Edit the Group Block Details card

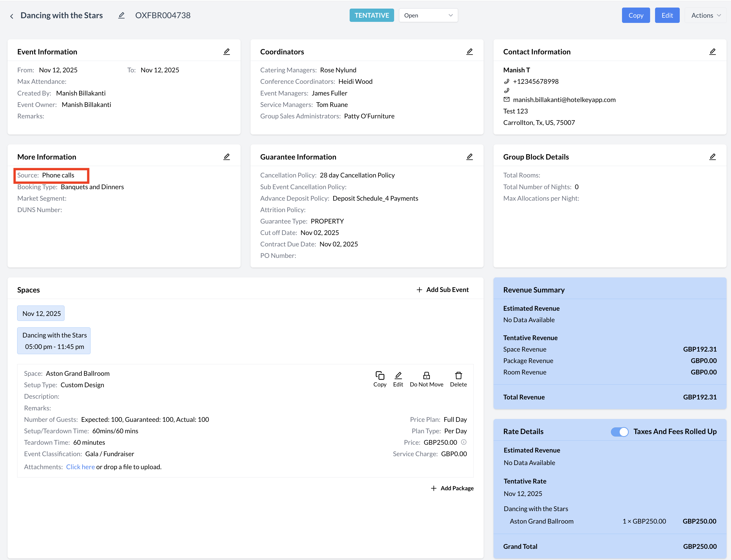tap(712, 157)
